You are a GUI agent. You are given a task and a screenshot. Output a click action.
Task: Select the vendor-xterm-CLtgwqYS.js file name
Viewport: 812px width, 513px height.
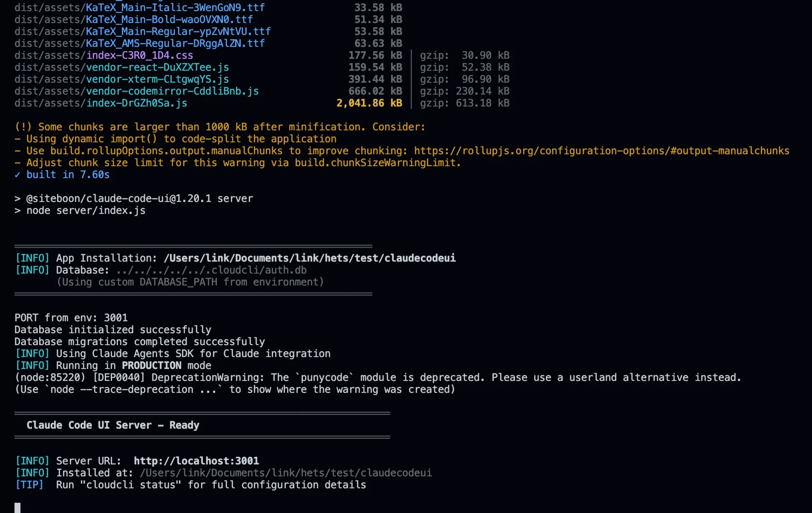(156, 79)
